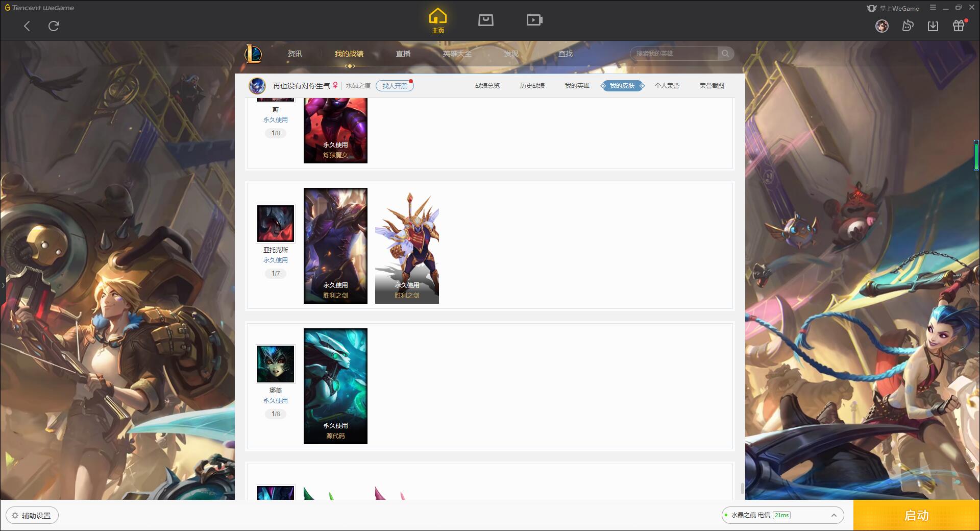Click 永久使用 link under 亚托克斯

[276, 260]
